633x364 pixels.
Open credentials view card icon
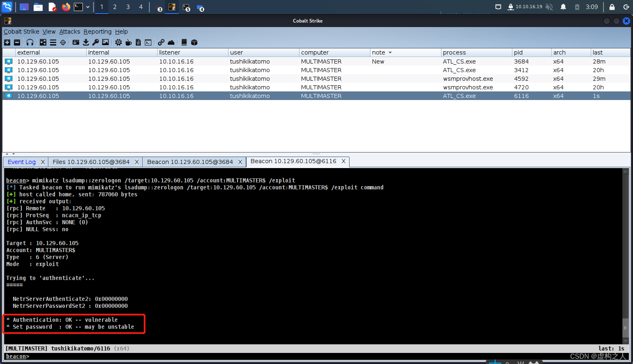click(x=76, y=42)
